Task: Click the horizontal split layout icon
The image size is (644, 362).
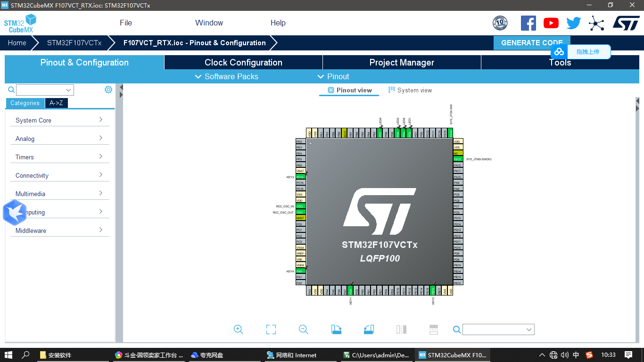Action: pos(434,329)
